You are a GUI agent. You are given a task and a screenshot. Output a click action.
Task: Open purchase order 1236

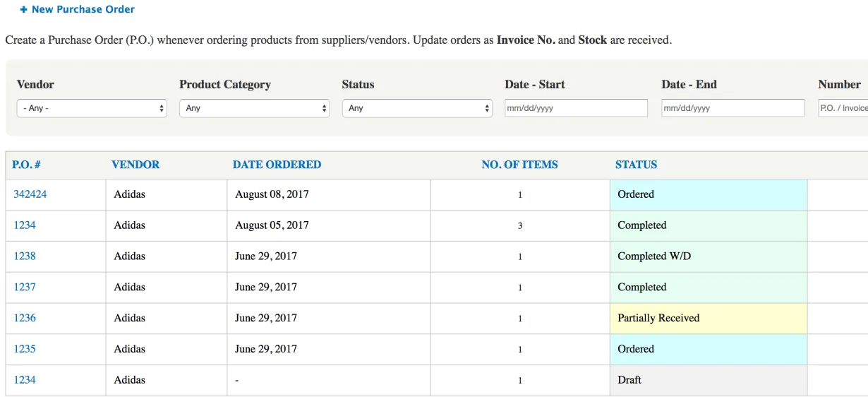pos(25,318)
